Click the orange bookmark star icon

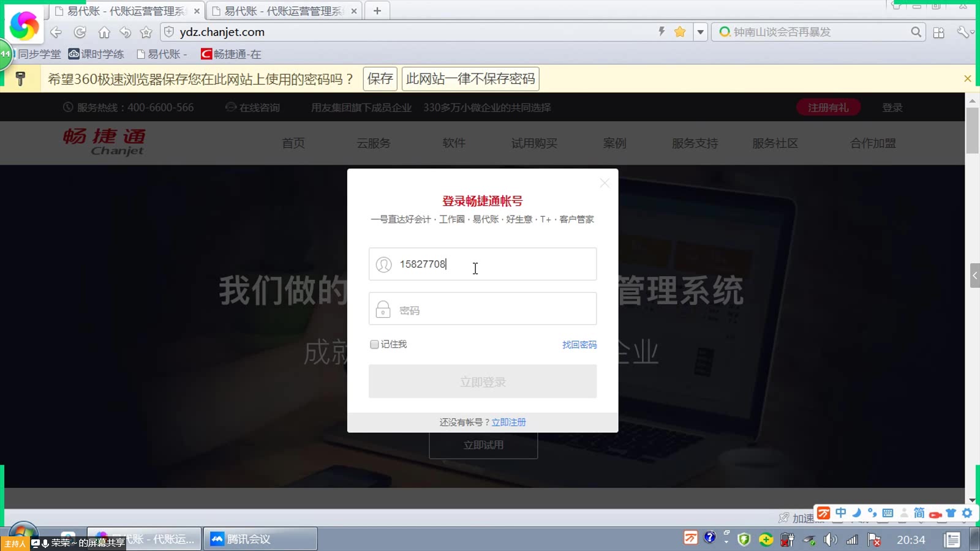click(x=680, y=32)
